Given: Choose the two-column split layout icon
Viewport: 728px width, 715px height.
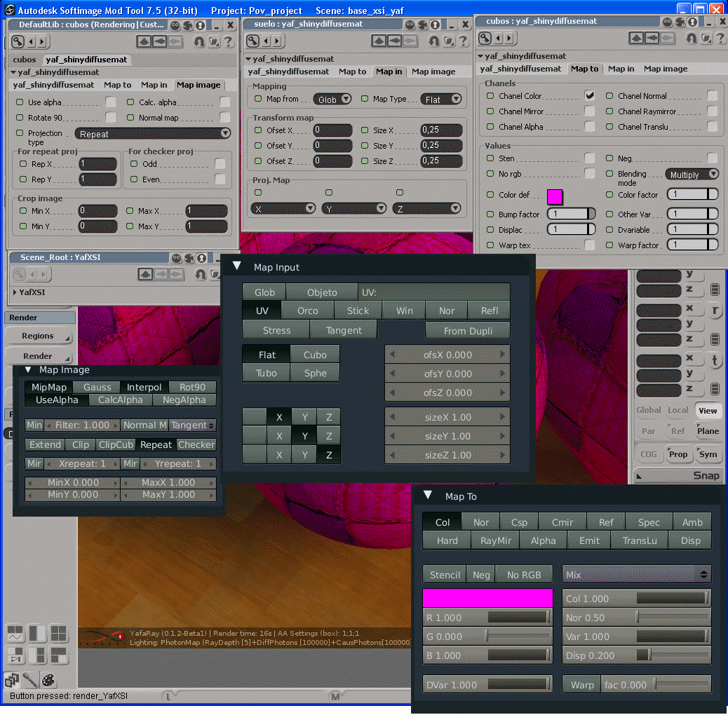Looking at the screenshot, I should point(37,634).
